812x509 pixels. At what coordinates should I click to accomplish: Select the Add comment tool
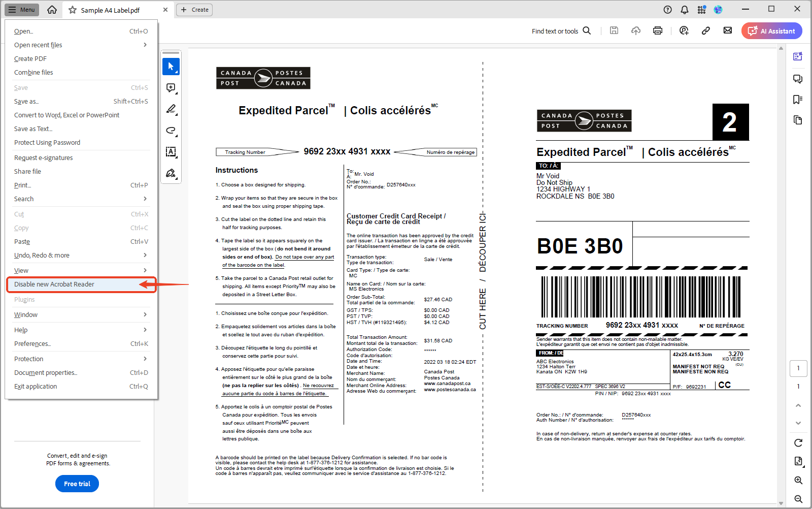(x=171, y=88)
